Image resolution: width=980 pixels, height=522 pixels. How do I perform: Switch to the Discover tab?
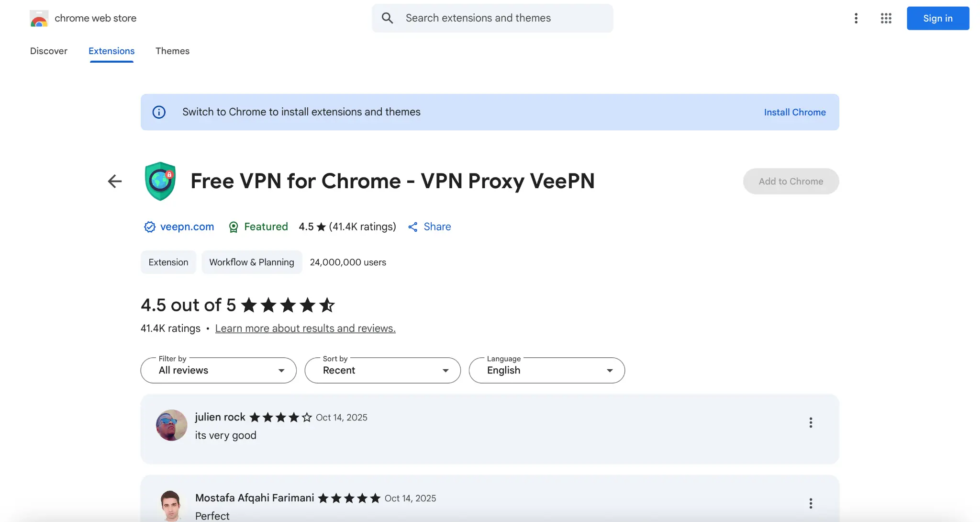(49, 51)
